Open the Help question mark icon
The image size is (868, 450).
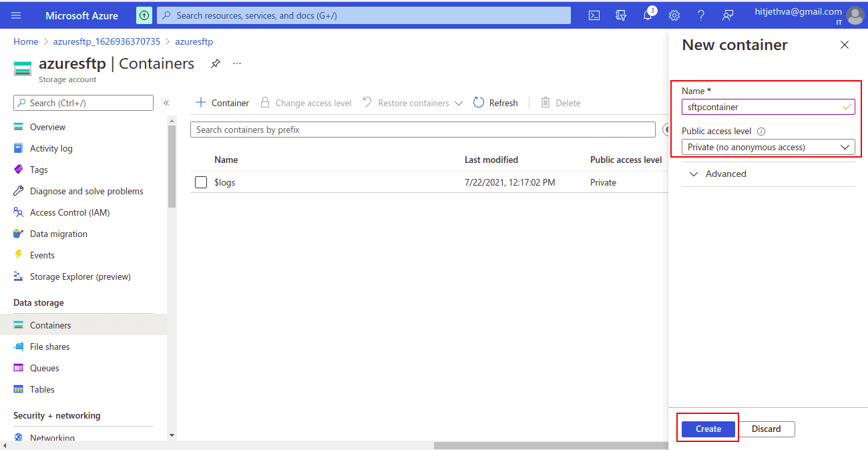[701, 15]
